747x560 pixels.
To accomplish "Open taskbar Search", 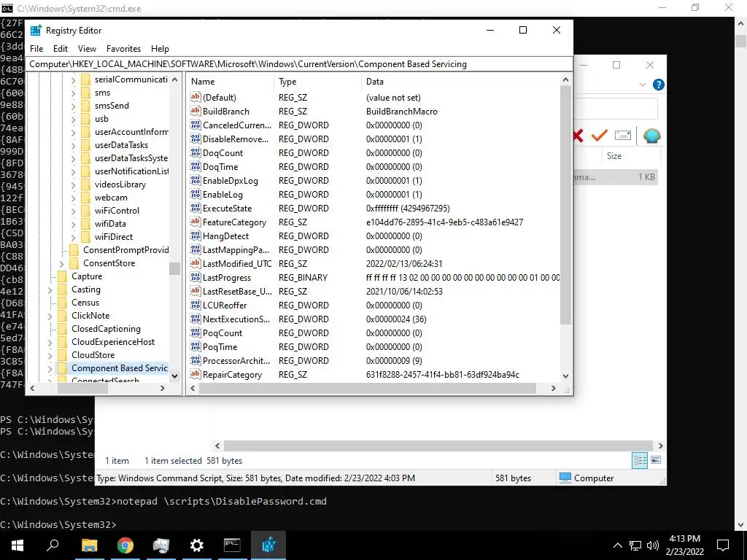I will click(53, 545).
